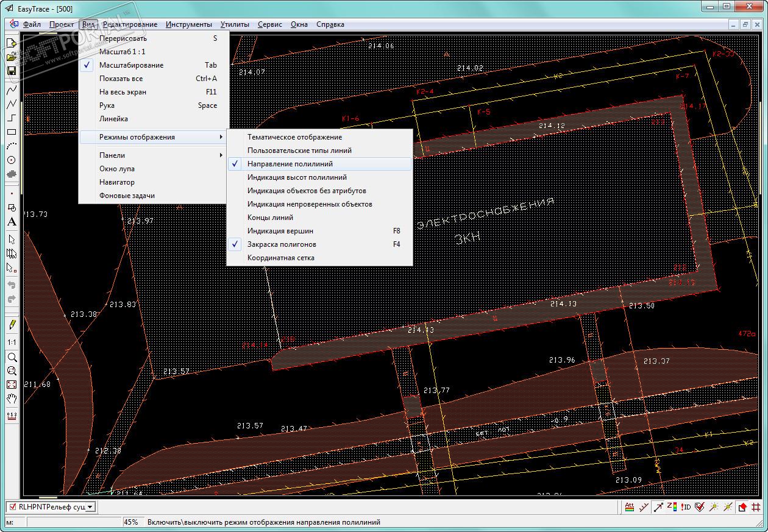Toggle the coordinate grid icon in status bar

756,507
